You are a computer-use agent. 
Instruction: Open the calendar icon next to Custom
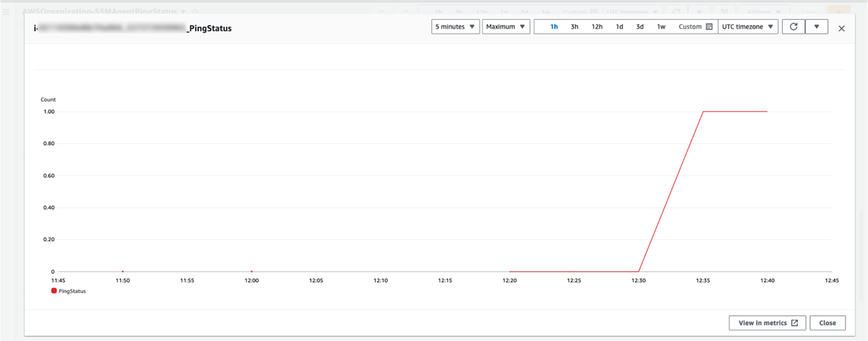[x=709, y=26]
